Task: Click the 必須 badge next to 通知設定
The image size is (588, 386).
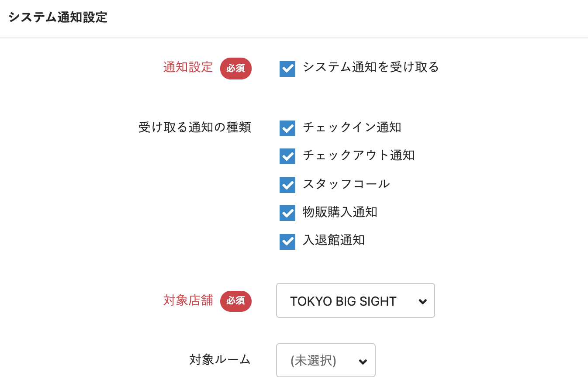Action: point(236,69)
